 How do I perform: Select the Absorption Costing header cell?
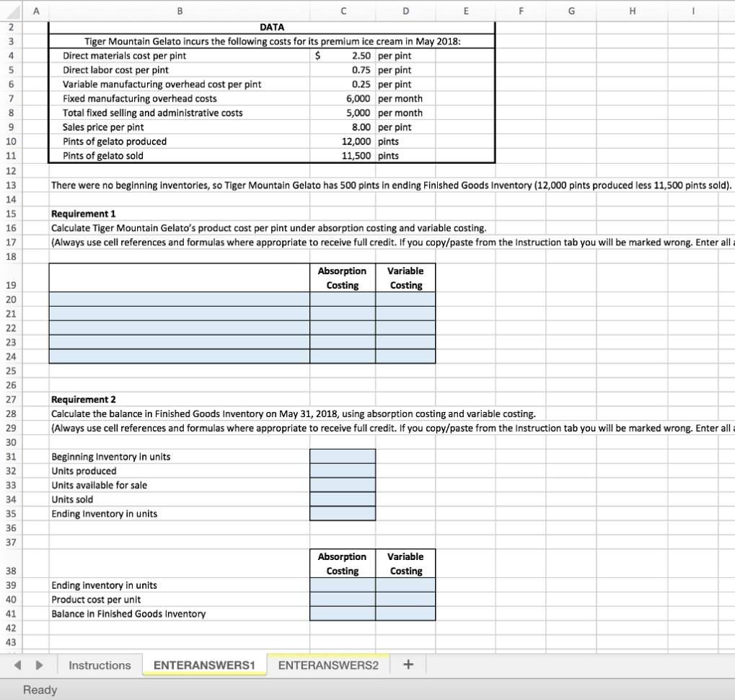pos(342,277)
